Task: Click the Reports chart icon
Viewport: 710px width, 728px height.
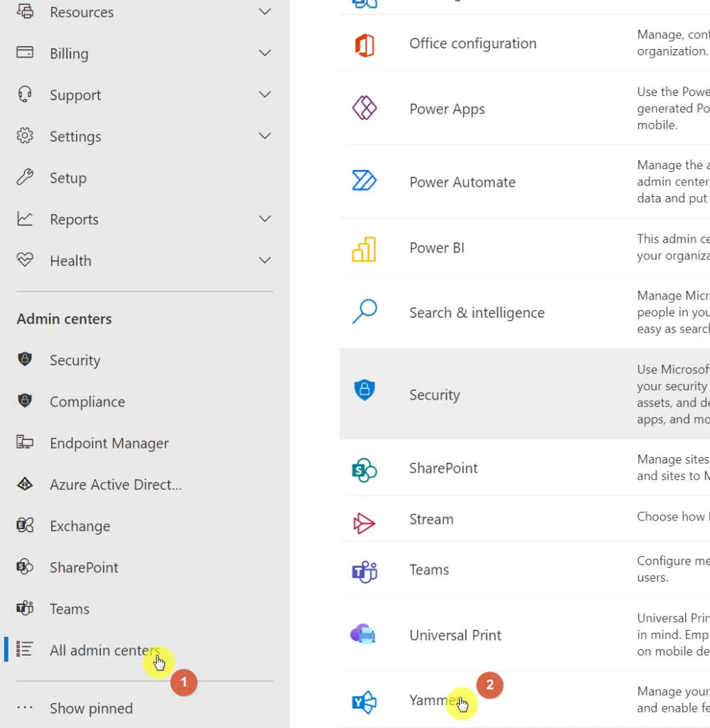Action: click(x=25, y=218)
